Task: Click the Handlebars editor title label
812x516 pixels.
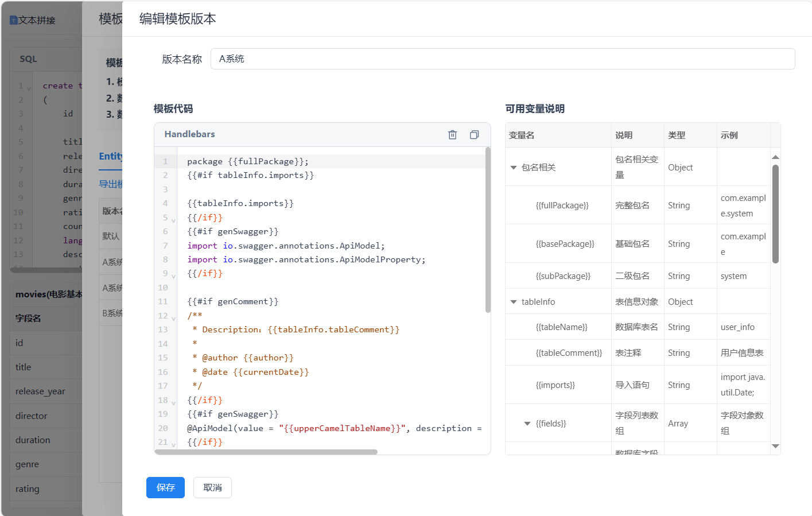Action: tap(189, 134)
